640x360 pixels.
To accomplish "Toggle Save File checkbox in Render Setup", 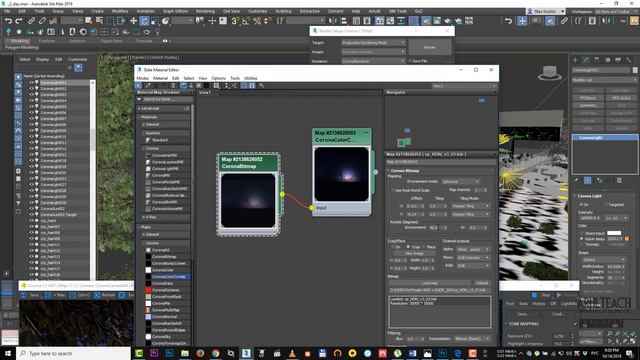I will pyautogui.click(x=410, y=61).
